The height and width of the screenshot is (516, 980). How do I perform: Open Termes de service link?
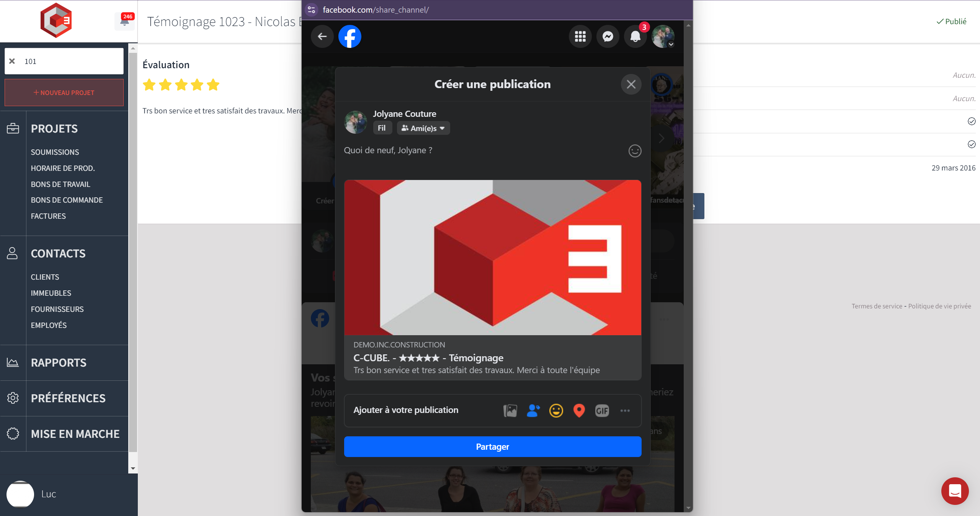[x=877, y=306]
